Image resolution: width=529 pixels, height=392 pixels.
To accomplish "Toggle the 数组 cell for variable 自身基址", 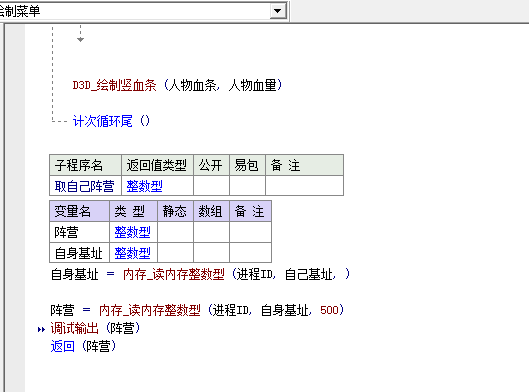I will pyautogui.click(x=212, y=253).
